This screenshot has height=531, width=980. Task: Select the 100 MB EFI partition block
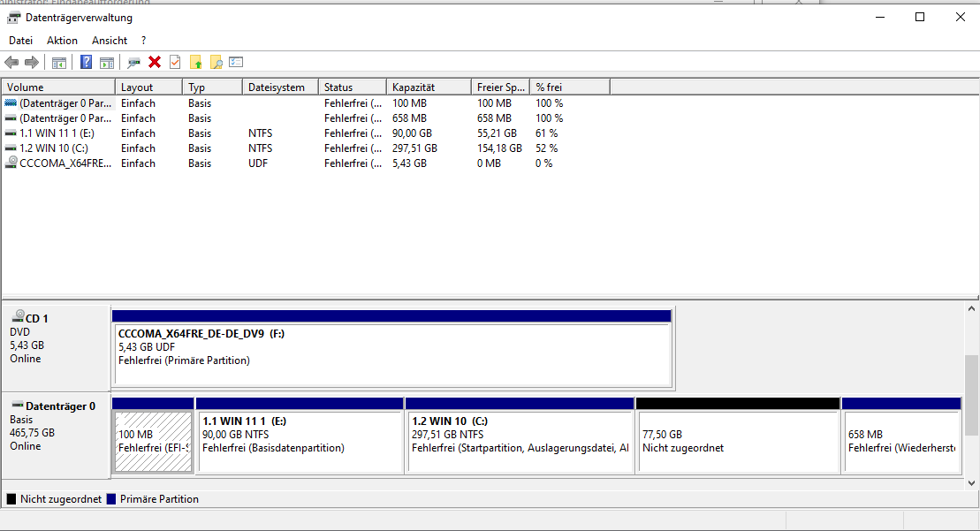tap(153, 436)
